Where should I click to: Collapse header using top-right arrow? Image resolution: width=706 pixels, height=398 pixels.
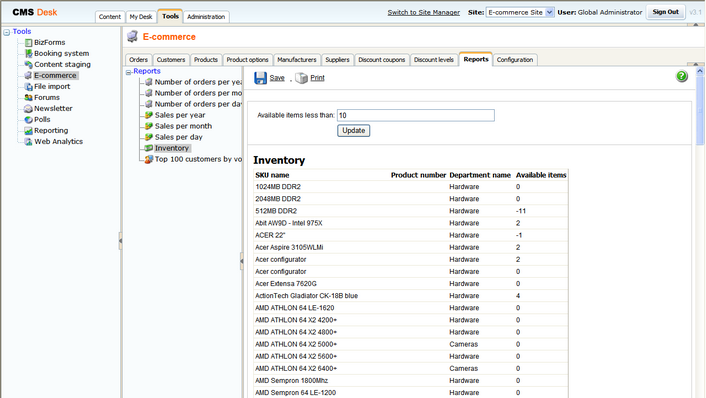click(696, 24)
